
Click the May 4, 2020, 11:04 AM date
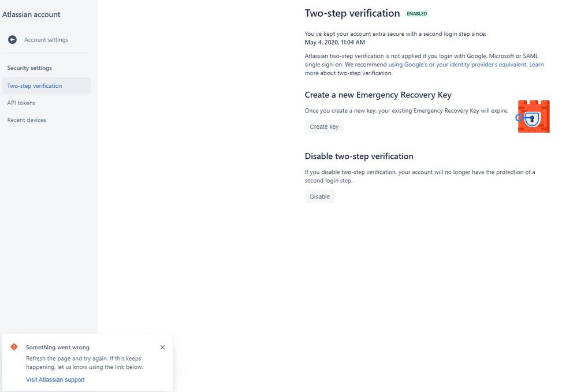coord(335,42)
